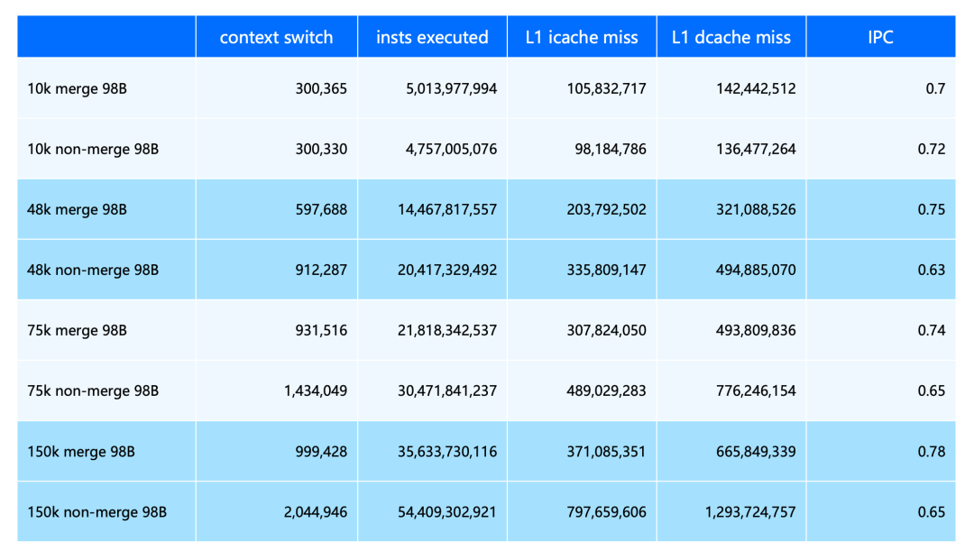Select row label '10k merge 98B'

[x=77, y=88]
